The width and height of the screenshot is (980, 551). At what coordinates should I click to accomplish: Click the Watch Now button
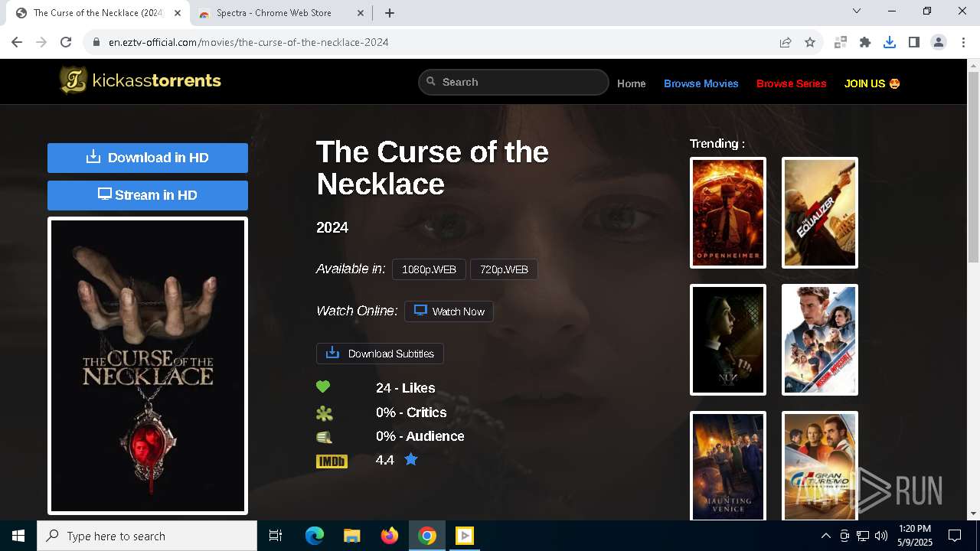(449, 311)
